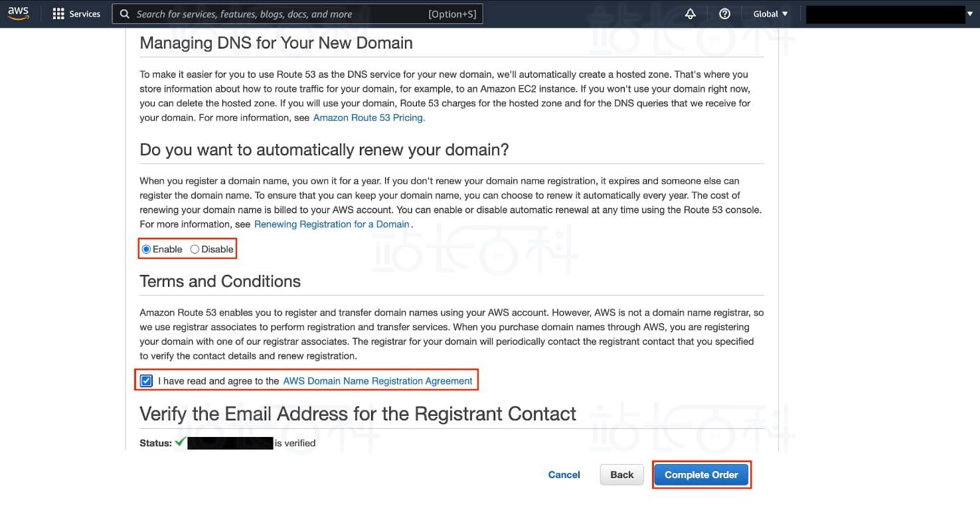
Task: Open the help question mark icon
Action: click(x=725, y=14)
